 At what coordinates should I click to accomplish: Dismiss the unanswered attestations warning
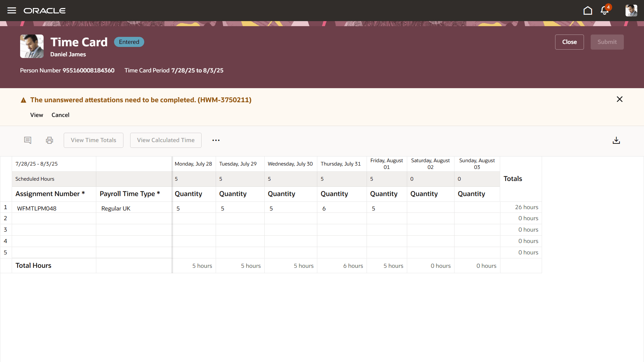click(620, 99)
